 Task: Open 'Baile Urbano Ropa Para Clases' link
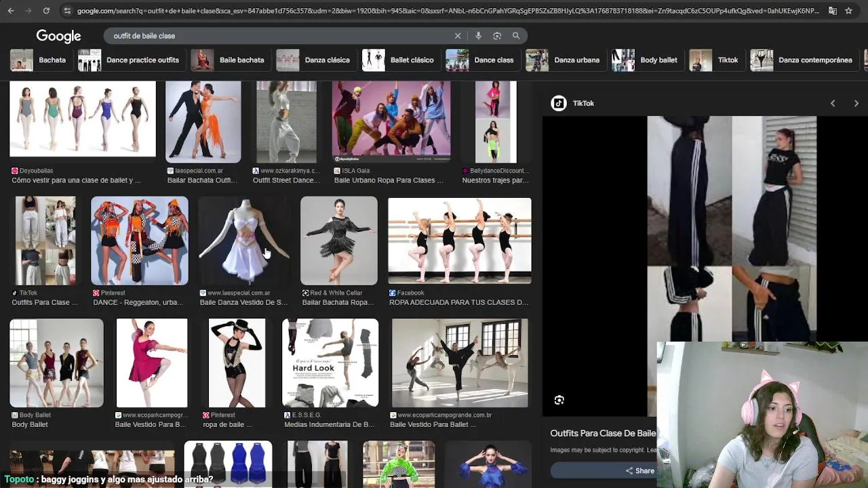pyautogui.click(x=389, y=180)
